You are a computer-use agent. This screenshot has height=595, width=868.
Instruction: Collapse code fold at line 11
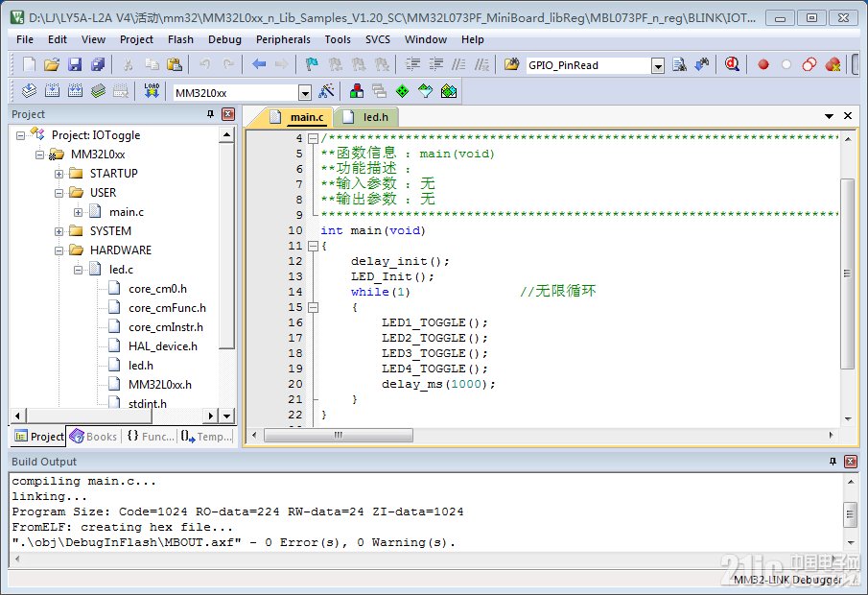[313, 246]
